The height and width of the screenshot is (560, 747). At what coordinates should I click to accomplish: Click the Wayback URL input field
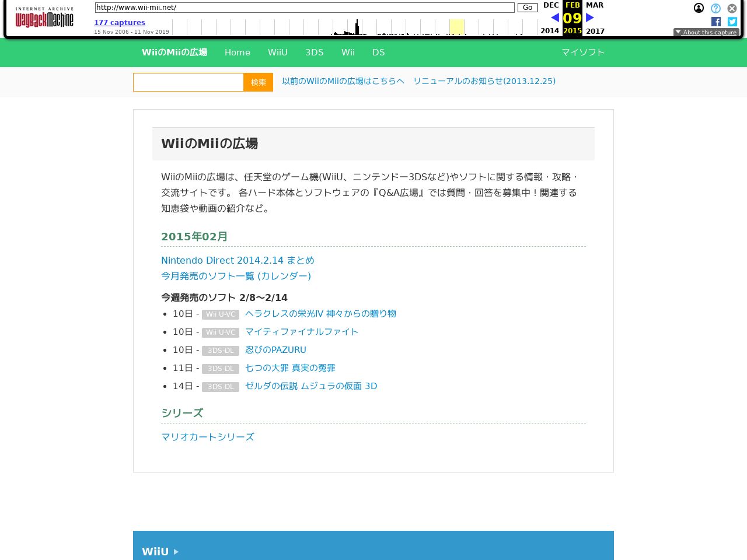coord(305,8)
